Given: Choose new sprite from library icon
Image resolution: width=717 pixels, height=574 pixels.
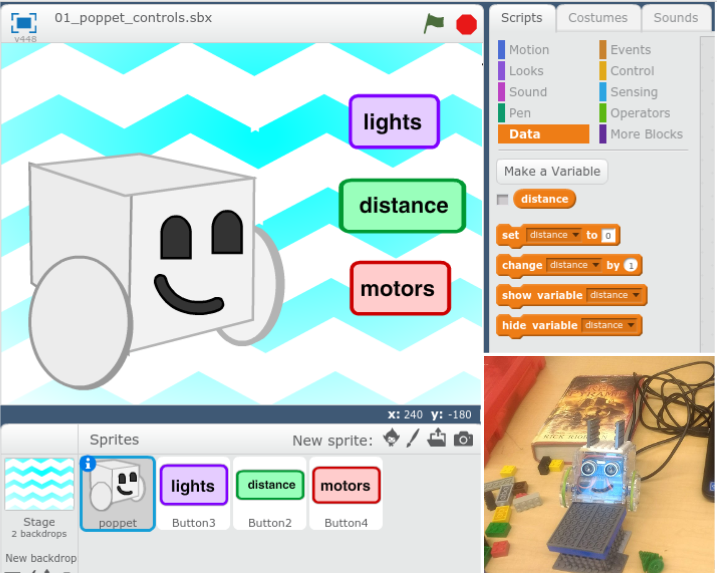Looking at the screenshot, I should 391,438.
